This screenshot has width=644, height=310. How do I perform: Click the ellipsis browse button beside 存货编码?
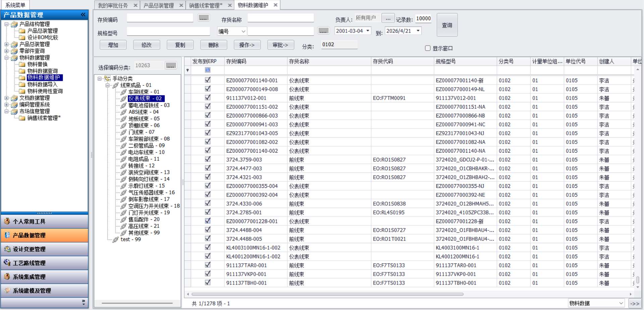tap(203, 18)
